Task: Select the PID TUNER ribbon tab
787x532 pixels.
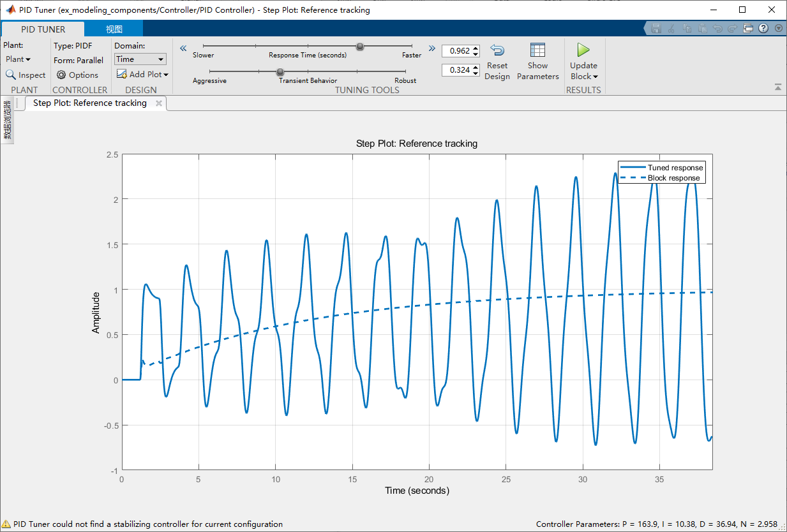Action: 43,29
